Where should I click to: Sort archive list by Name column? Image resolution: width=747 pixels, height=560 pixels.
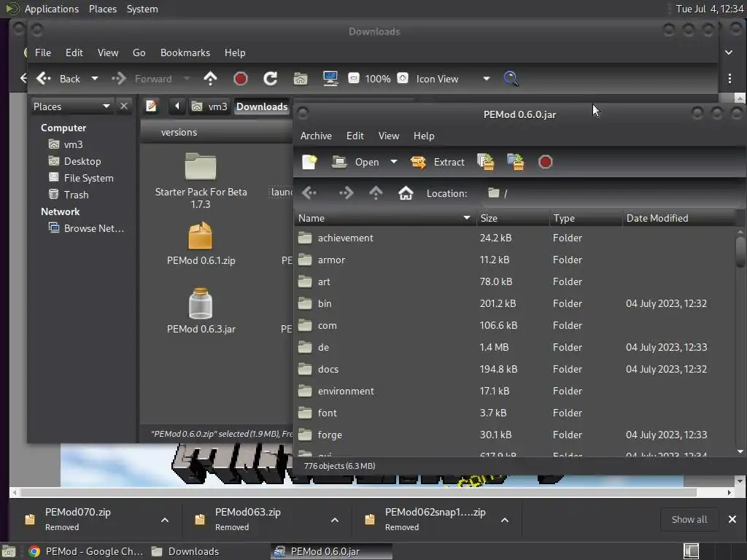385,218
